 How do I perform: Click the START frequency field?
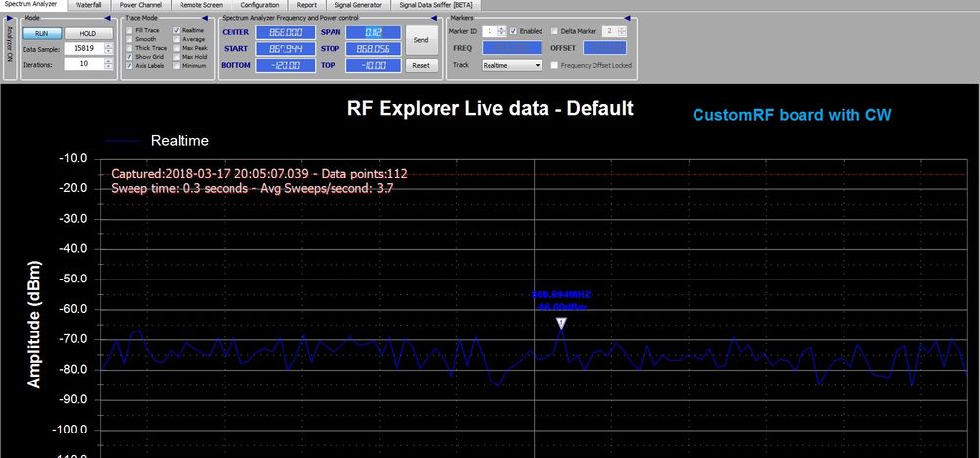click(285, 49)
